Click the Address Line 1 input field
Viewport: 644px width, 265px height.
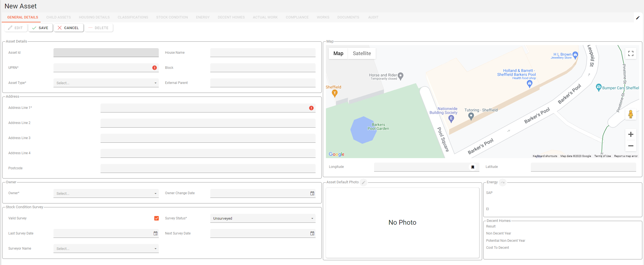[x=204, y=108]
